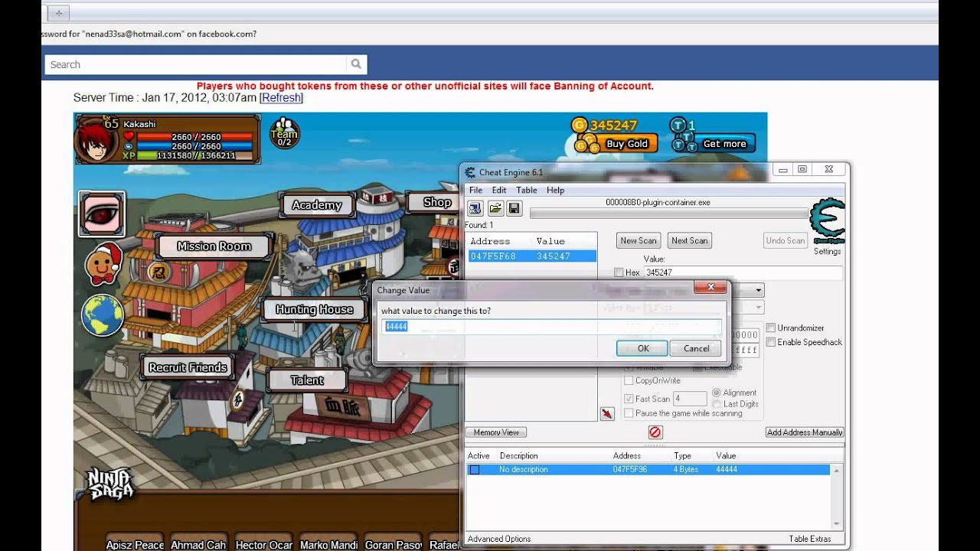The height and width of the screenshot is (551, 980).
Task: Click the Team 0/2 icon
Action: tap(284, 133)
